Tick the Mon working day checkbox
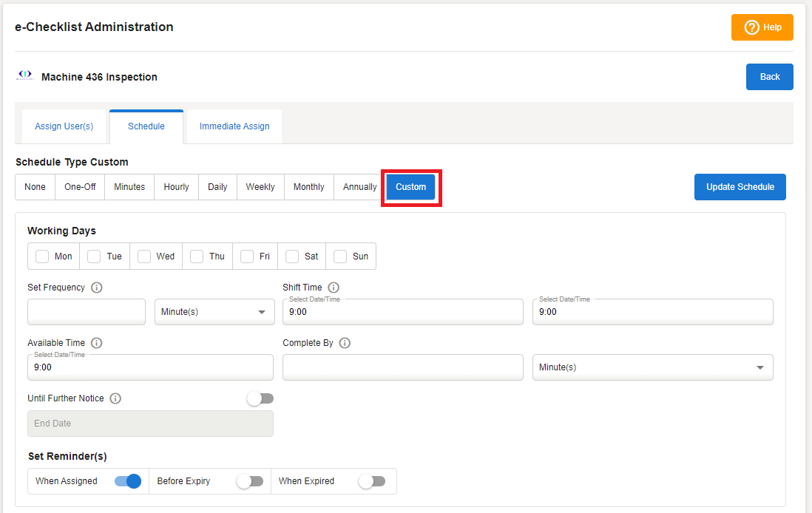Screen dimensions: 812x513 click(x=42, y=256)
